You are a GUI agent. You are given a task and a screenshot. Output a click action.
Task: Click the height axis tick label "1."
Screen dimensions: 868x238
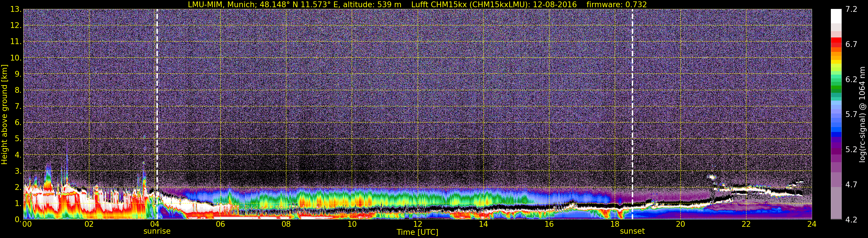18,203
